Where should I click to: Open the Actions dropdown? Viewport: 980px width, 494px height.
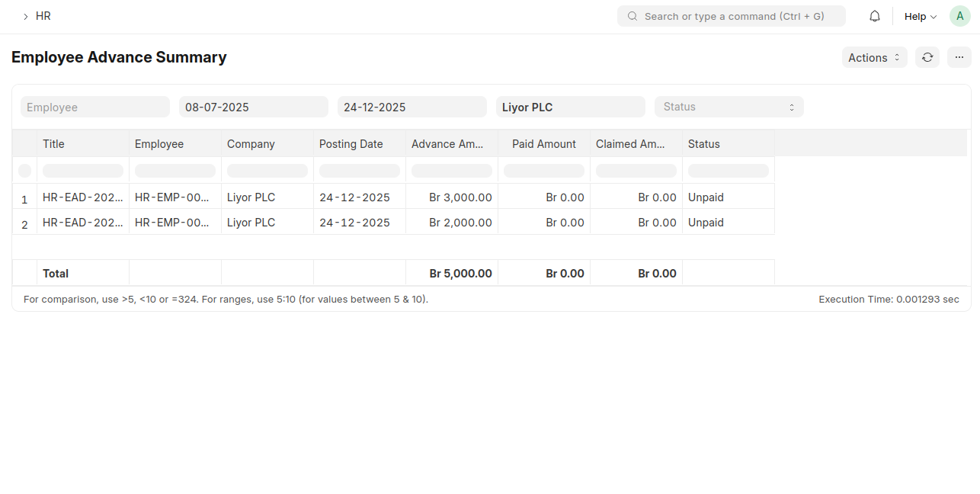[874, 57]
